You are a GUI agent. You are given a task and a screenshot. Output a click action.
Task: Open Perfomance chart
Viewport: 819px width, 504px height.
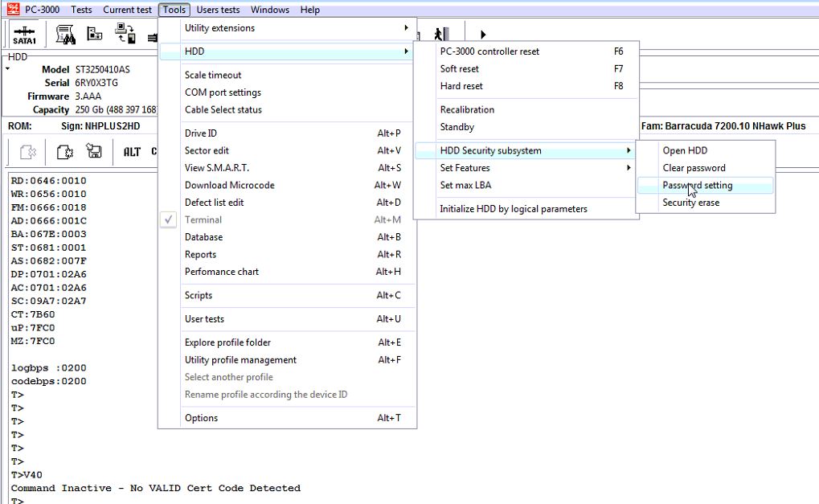(287, 272)
